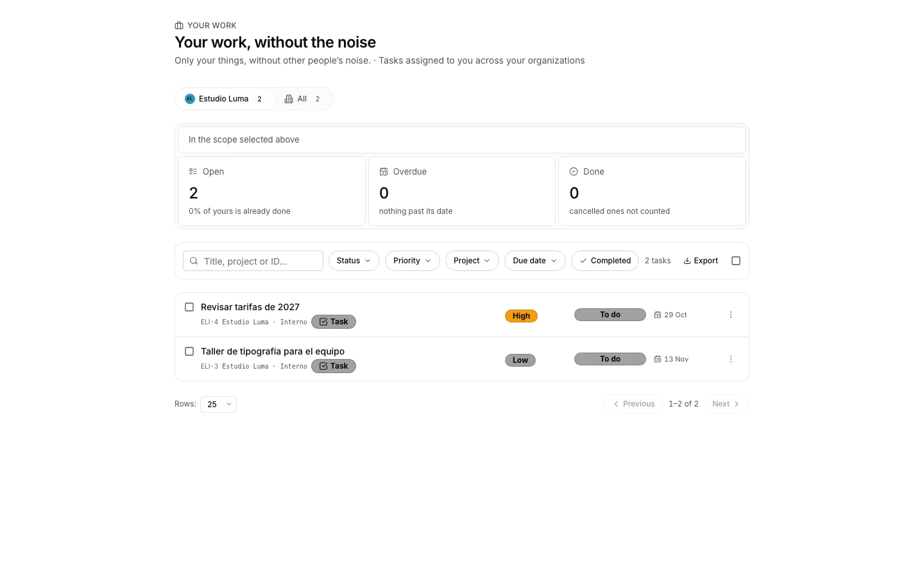This screenshot has height=578, width=924.
Task: Click the search magnifier icon
Action: pos(194,261)
